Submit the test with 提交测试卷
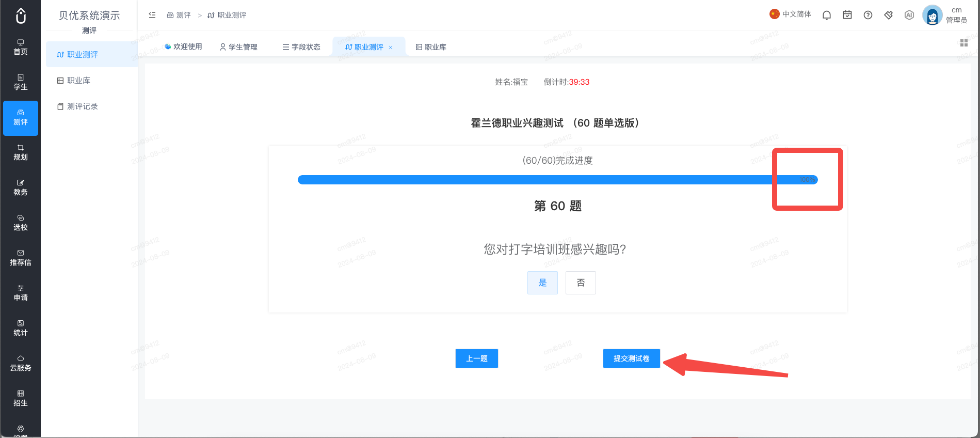The image size is (980, 438). pos(632,358)
